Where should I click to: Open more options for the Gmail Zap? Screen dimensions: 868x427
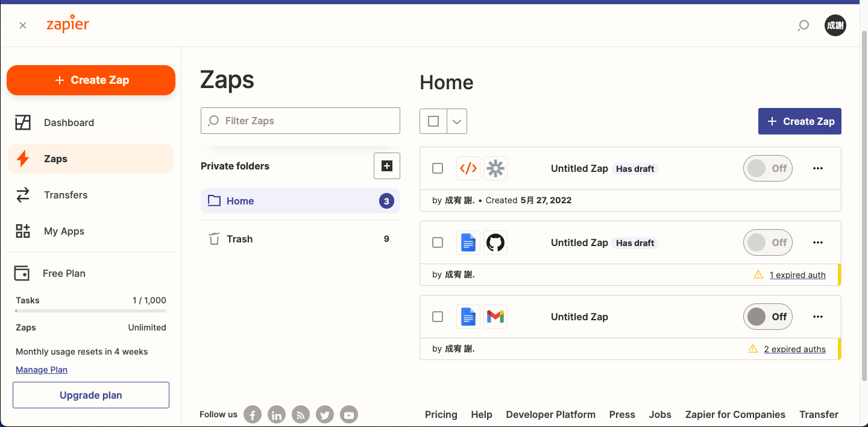(x=818, y=317)
